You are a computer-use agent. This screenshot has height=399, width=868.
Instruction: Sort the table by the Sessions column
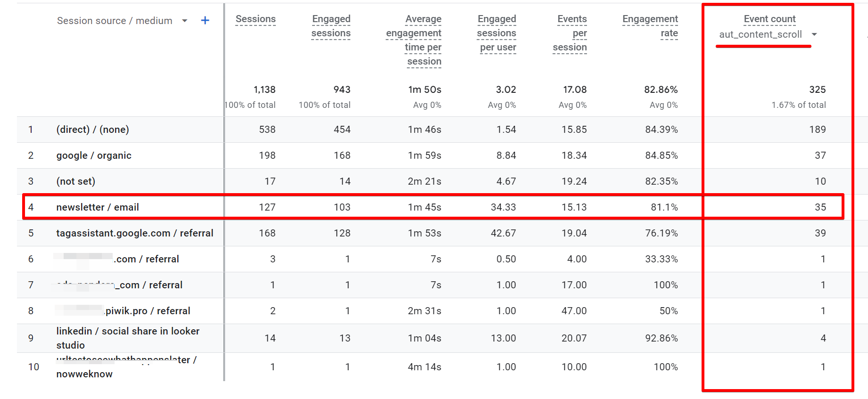[x=255, y=19]
